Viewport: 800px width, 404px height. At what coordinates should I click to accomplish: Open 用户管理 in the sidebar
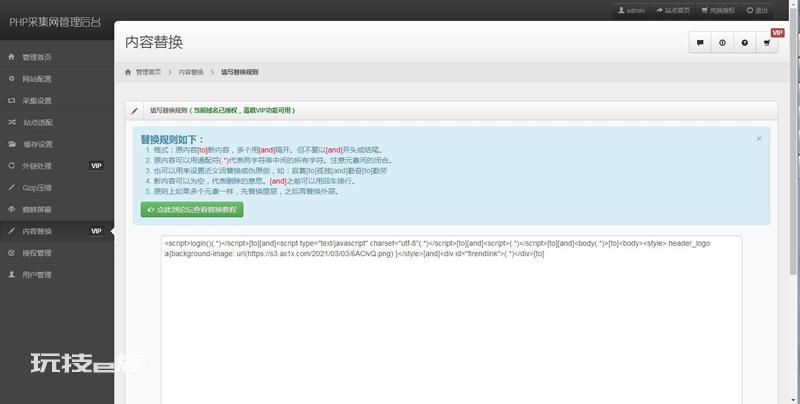click(57, 274)
